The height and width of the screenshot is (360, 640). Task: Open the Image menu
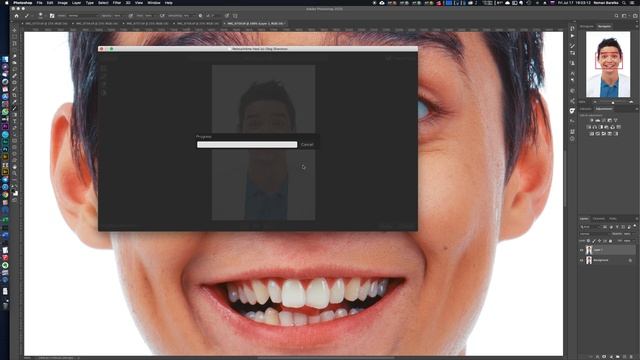(x=62, y=3)
